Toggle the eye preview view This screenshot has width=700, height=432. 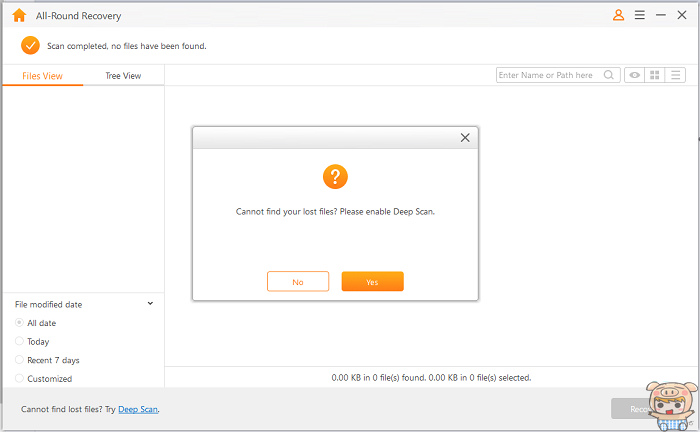634,75
